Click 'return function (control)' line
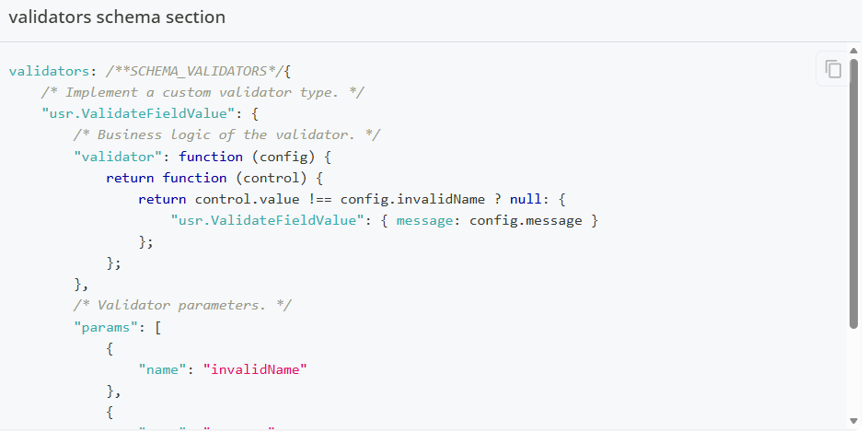The width and height of the screenshot is (868, 432). 214,177
